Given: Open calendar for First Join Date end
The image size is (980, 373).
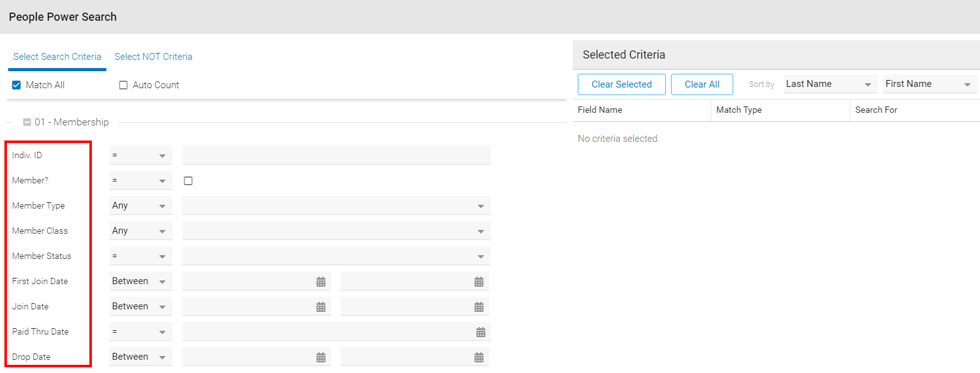Looking at the screenshot, I should tap(479, 282).
